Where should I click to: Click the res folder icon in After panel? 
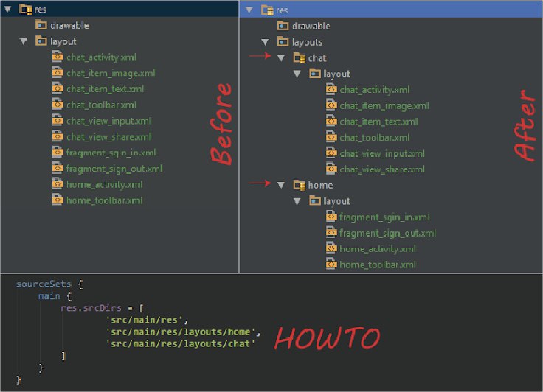pyautogui.click(x=268, y=10)
